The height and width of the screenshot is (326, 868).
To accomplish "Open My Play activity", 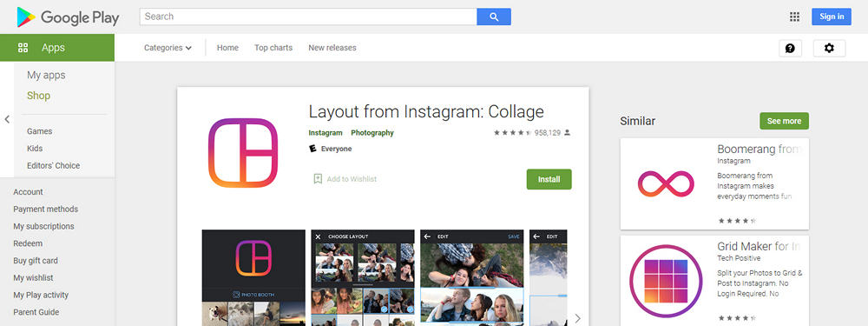I will (41, 295).
